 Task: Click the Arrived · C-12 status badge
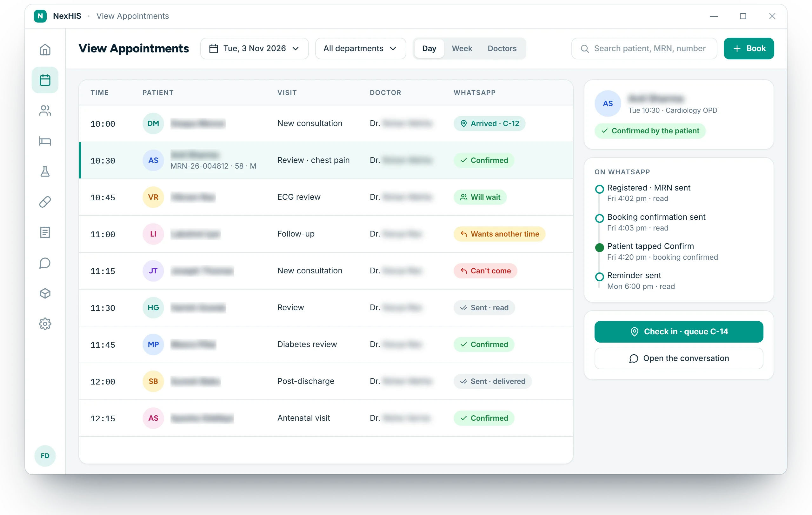point(489,124)
